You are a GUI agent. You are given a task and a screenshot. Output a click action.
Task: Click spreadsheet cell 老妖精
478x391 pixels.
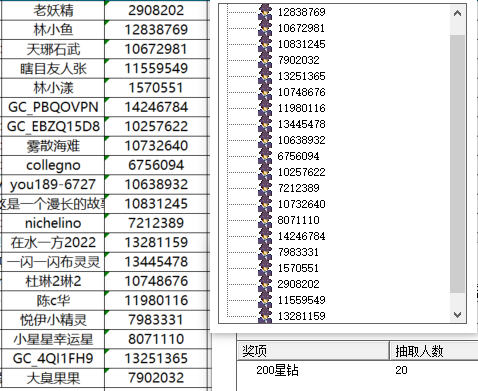click(53, 10)
